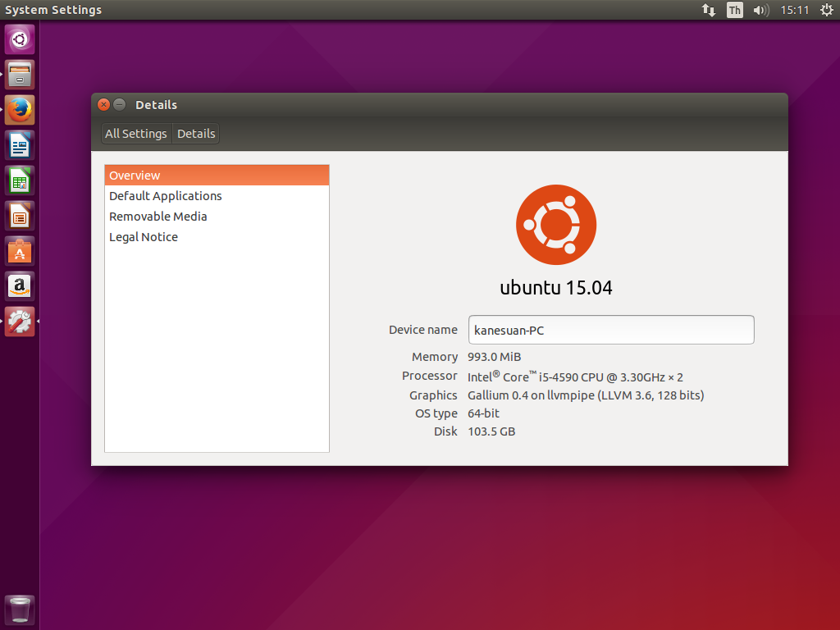
Task: Click the Gallium 0.4 graphics value
Action: (x=586, y=395)
